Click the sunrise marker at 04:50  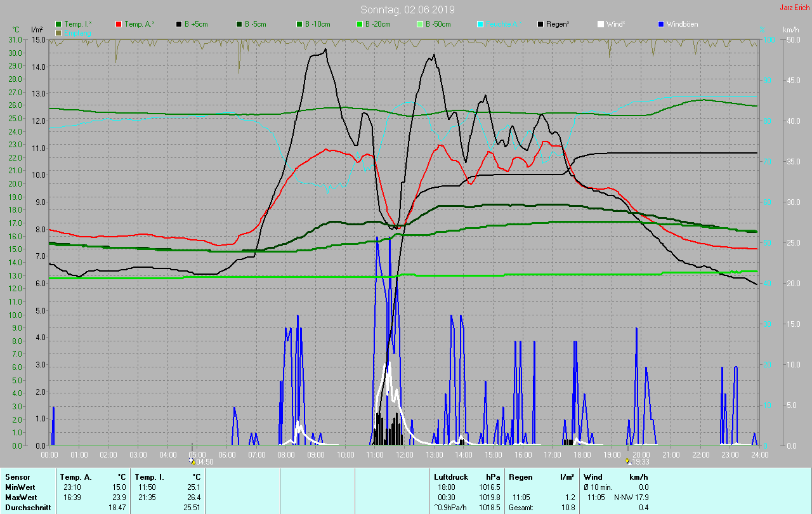pos(193,461)
